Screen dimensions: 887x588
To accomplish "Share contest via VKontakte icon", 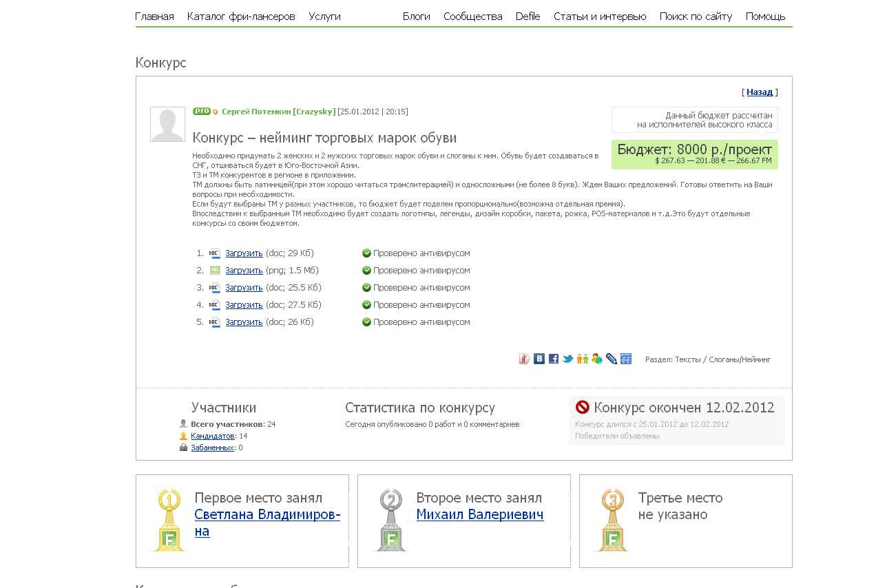I will click(539, 359).
